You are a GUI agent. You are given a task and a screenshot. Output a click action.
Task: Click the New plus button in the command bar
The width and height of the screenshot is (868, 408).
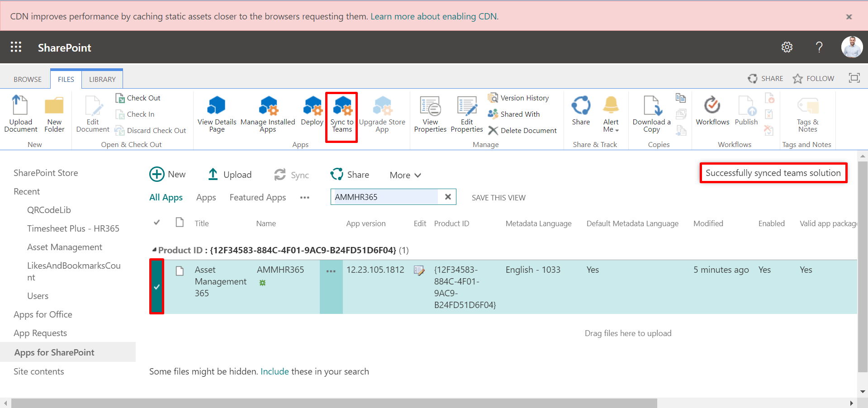pos(167,174)
